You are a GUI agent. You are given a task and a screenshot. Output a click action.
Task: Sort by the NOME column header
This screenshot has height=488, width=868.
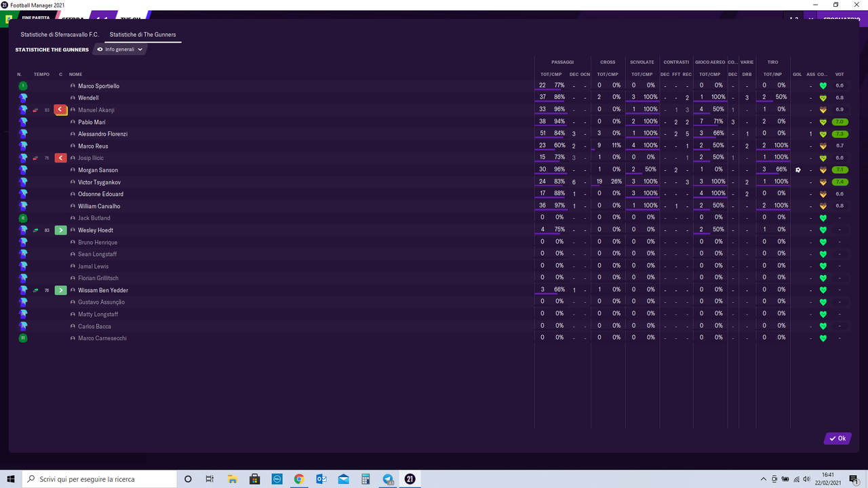click(x=75, y=74)
